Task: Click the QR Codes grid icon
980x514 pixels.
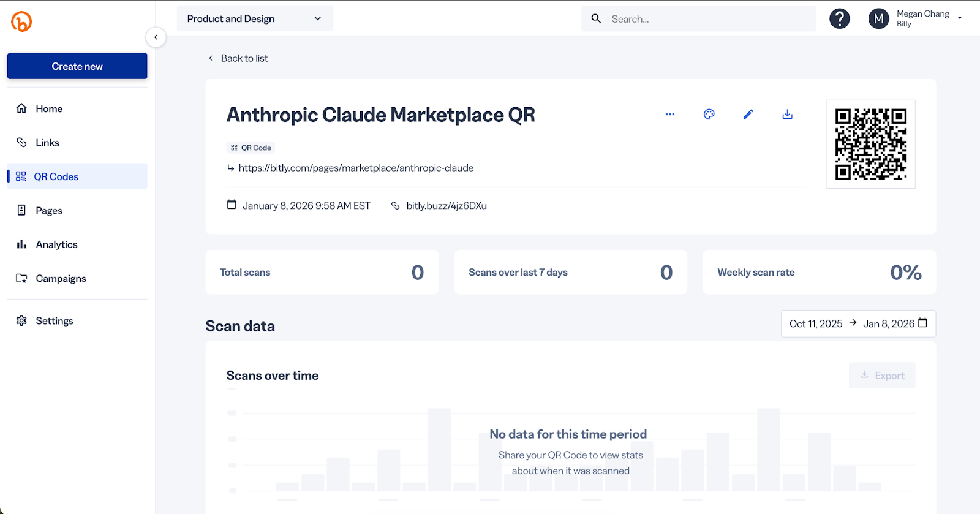Action: click(x=21, y=176)
